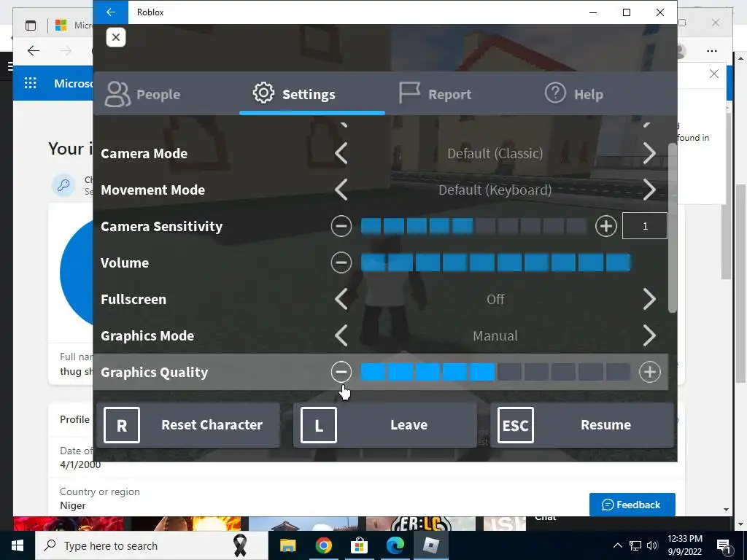Click 'Default (Classic)' camera mode value
Image resolution: width=747 pixels, height=560 pixels.
coord(495,153)
